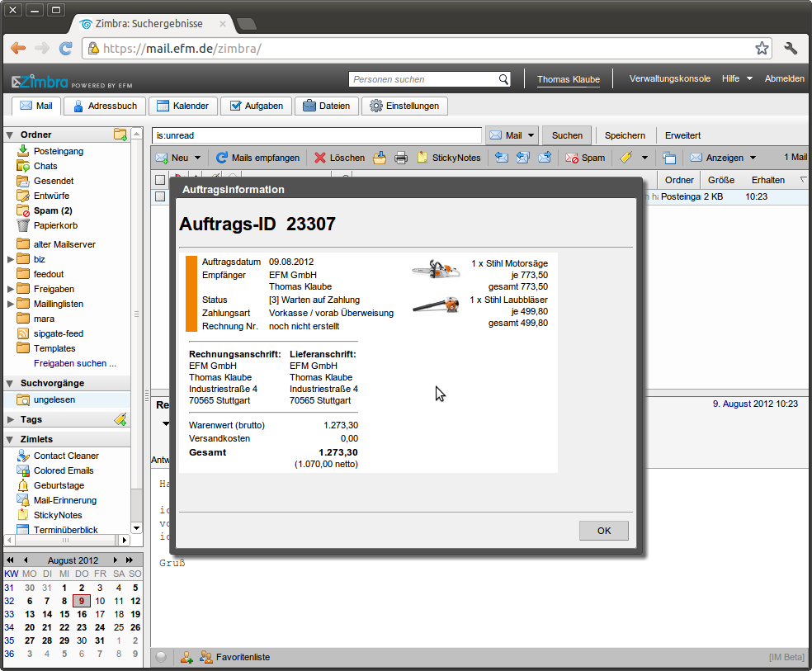The width and height of the screenshot is (812, 671).
Task: Print the mail using the printer icon
Action: coord(401,158)
